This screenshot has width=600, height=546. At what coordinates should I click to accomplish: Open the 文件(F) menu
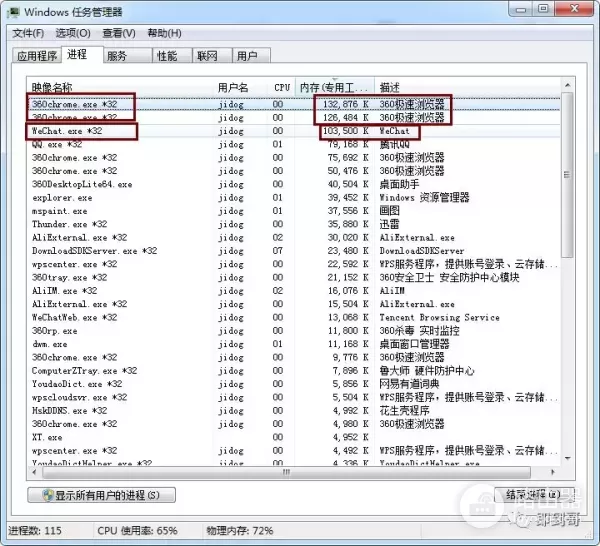pyautogui.click(x=28, y=33)
